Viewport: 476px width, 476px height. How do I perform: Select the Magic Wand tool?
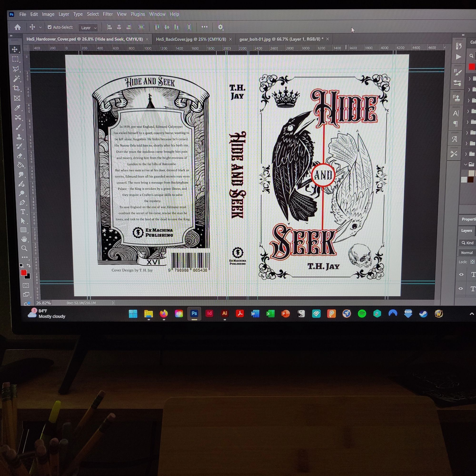(16, 79)
